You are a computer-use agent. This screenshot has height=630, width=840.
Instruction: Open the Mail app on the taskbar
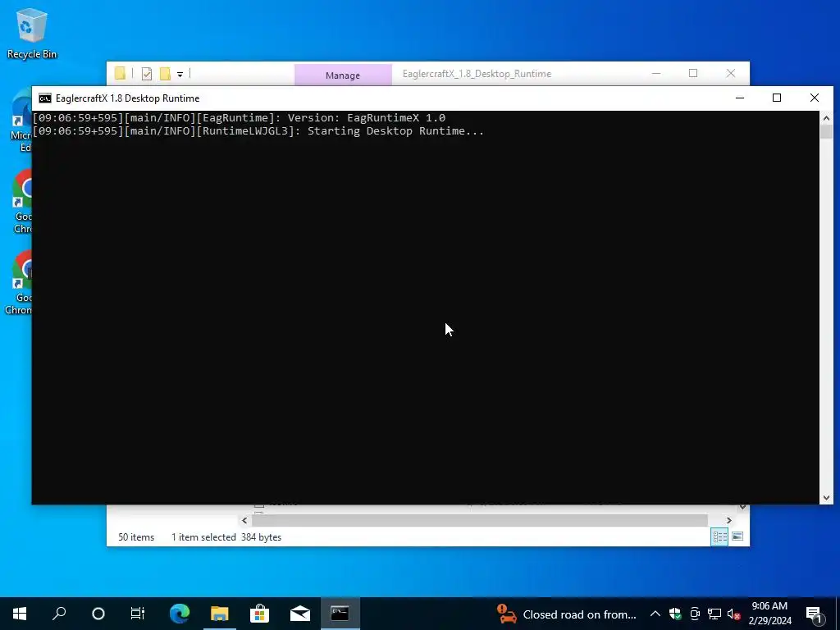(x=300, y=614)
